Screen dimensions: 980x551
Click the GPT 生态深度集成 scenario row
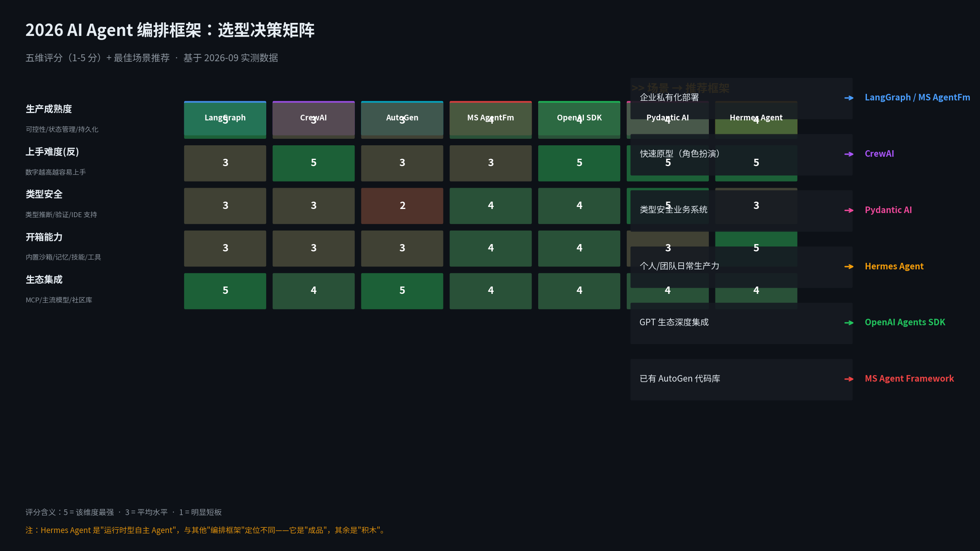742,323
